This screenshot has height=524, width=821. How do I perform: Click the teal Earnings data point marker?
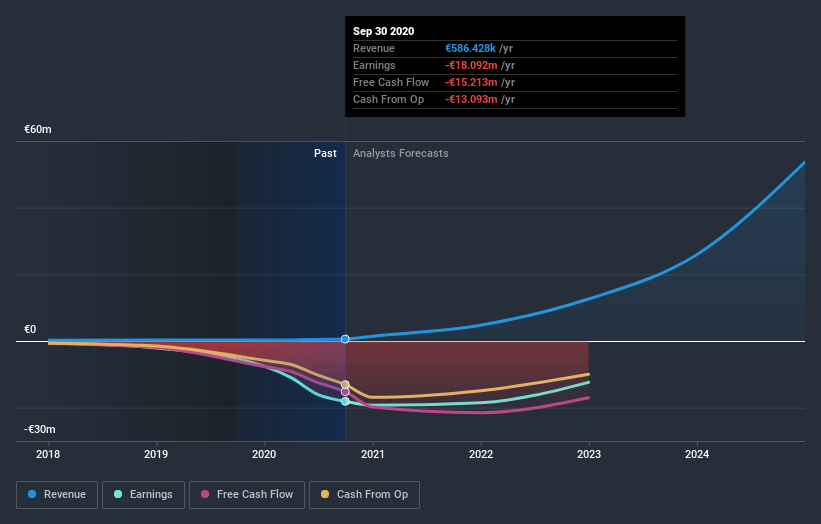[345, 402]
